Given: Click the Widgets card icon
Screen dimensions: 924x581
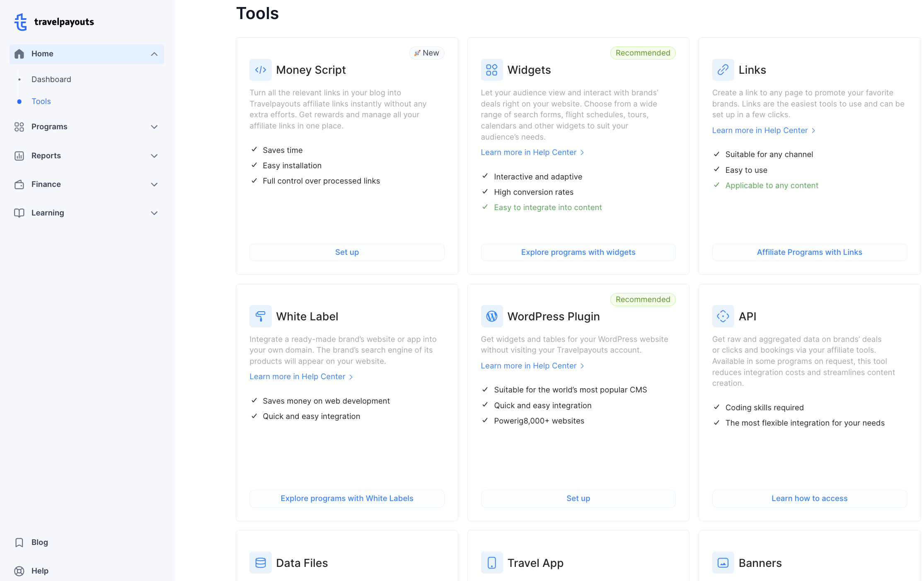Looking at the screenshot, I should click(x=492, y=70).
